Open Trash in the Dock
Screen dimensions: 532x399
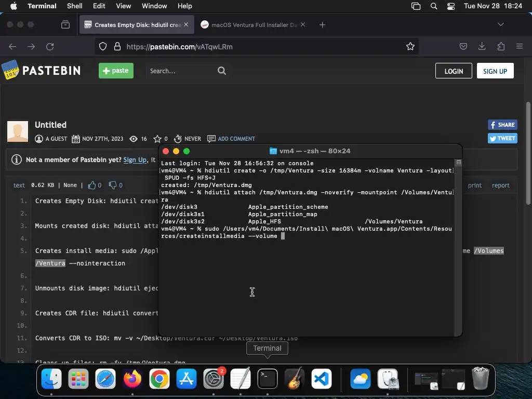481,378
